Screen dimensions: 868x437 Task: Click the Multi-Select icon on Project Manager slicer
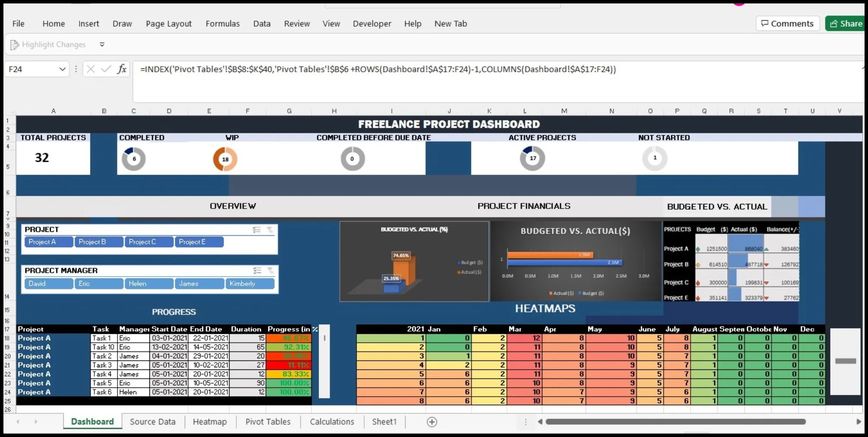click(257, 271)
